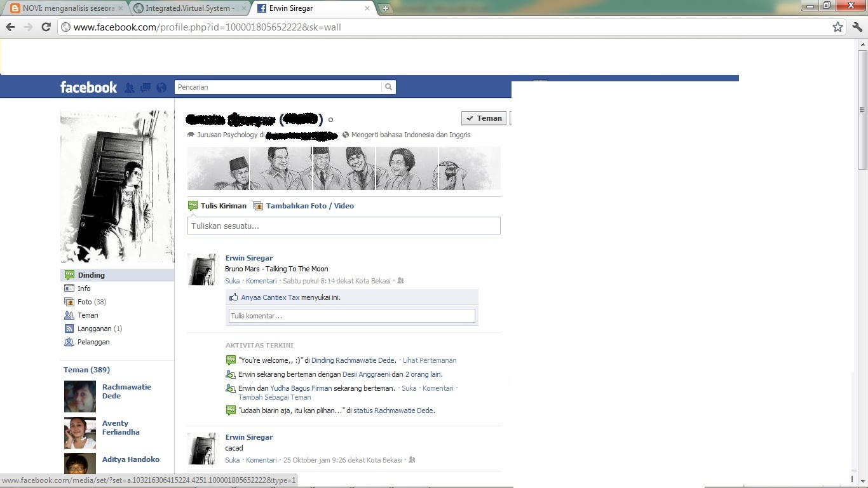Viewport: 868px width, 488px height.
Task: Click the search magnifier button
Action: coord(388,87)
